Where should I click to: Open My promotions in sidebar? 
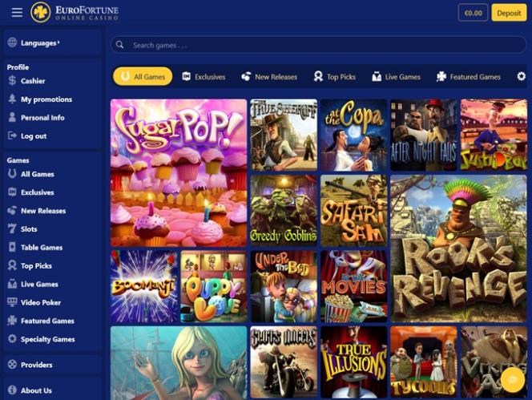point(46,99)
